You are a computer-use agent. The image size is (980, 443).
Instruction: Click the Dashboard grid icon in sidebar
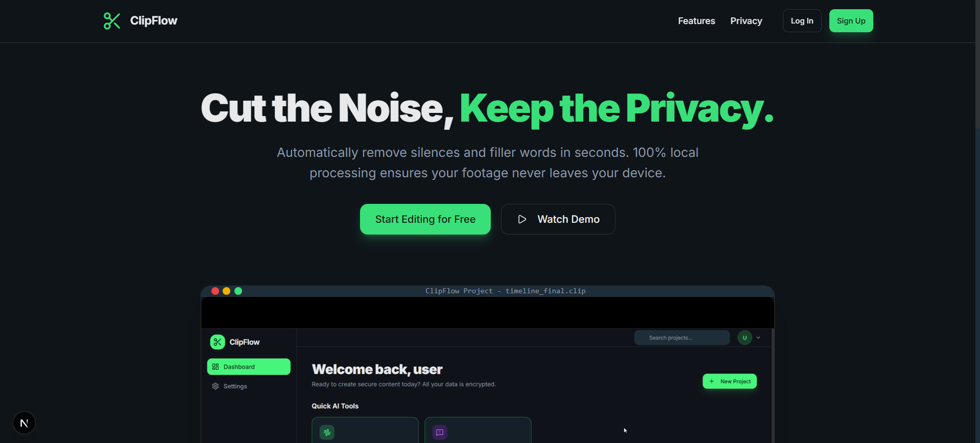click(x=216, y=367)
